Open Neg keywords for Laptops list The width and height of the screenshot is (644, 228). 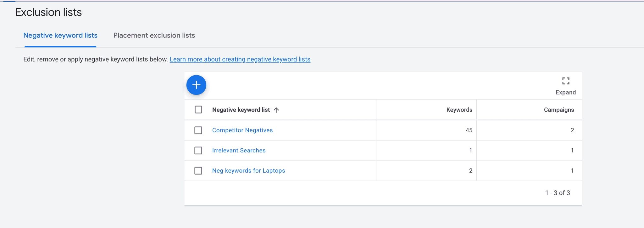(248, 171)
